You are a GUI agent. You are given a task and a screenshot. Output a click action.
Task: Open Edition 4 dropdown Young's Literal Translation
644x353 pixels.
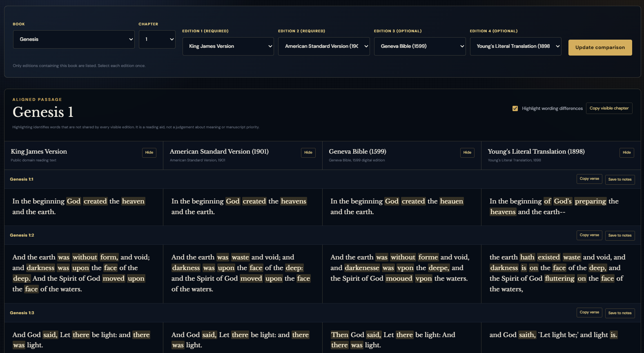(x=516, y=46)
